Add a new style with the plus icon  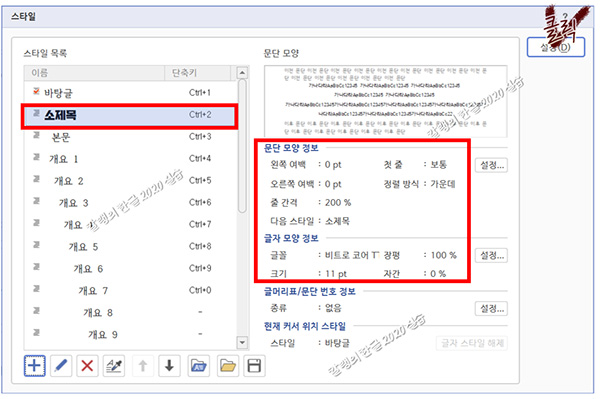point(34,366)
